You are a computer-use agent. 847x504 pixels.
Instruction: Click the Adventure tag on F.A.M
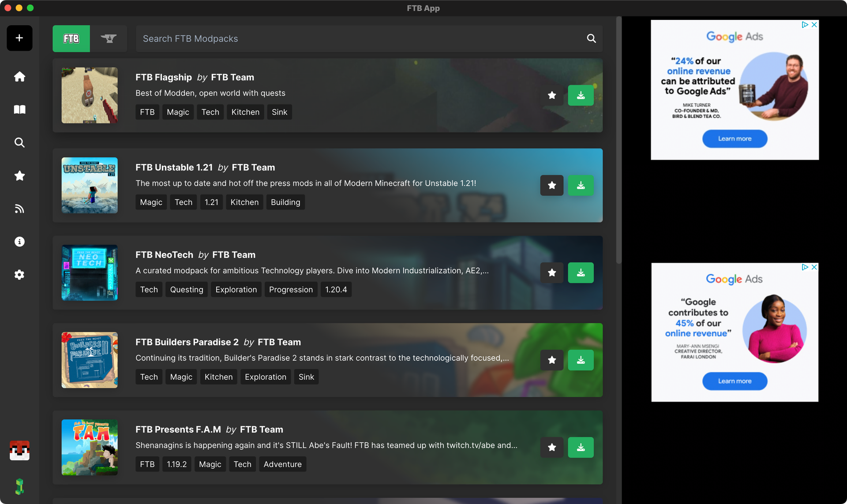tap(282, 464)
